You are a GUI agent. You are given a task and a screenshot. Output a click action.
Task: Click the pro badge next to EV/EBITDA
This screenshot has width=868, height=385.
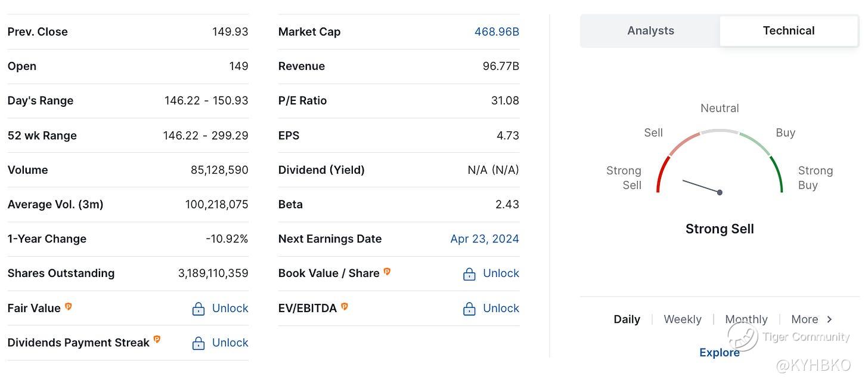(345, 306)
